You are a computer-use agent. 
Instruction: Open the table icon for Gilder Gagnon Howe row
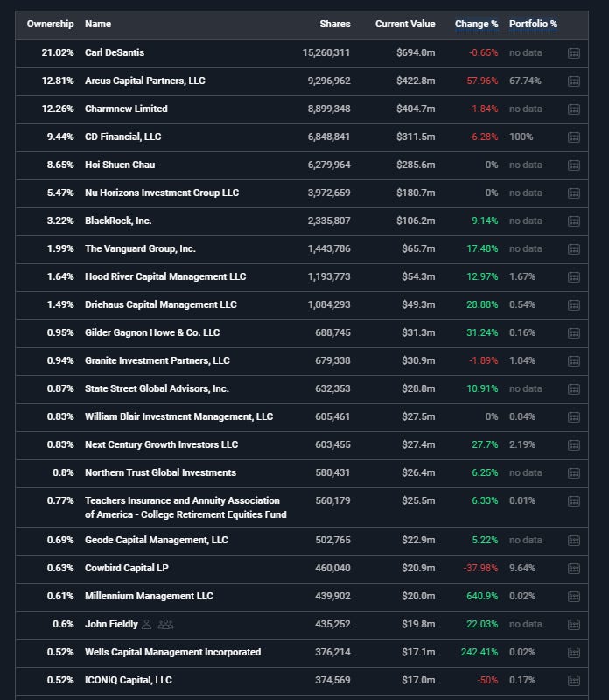tap(574, 333)
